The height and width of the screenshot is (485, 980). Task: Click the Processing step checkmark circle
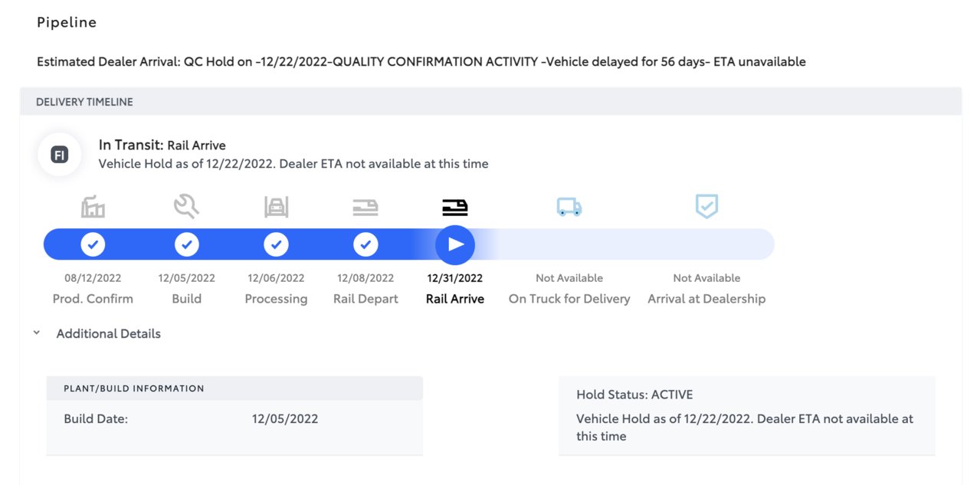pos(276,244)
